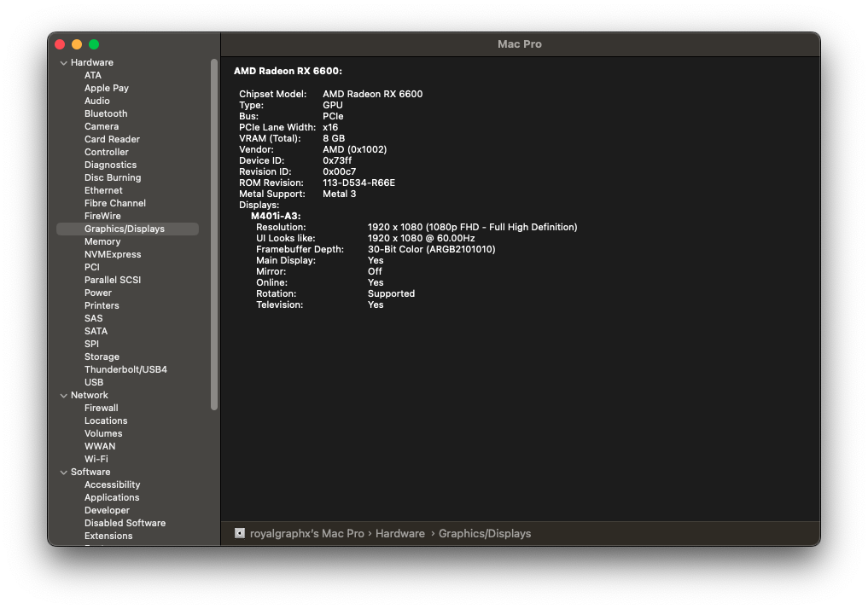This screenshot has height=609, width=868.
Task: Open the Thunderbolt/USB4 section
Action: 125,369
